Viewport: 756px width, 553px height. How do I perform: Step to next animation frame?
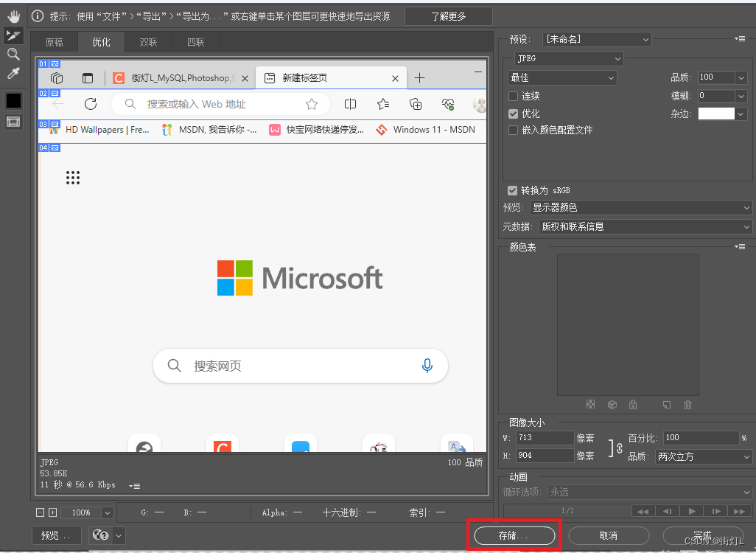click(x=716, y=511)
